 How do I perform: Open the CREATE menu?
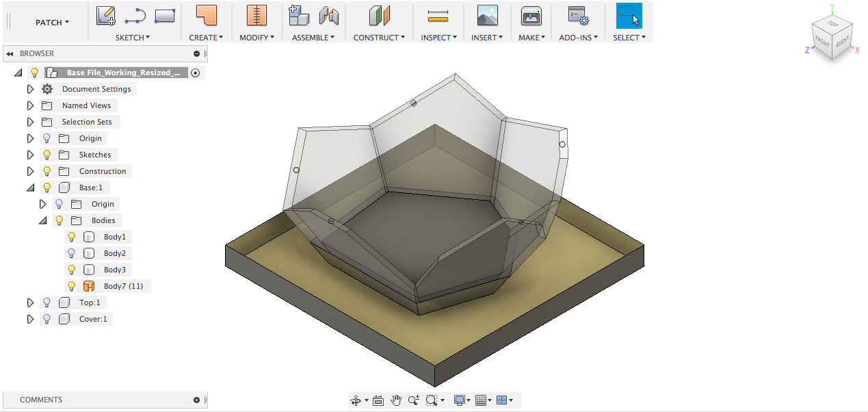206,38
